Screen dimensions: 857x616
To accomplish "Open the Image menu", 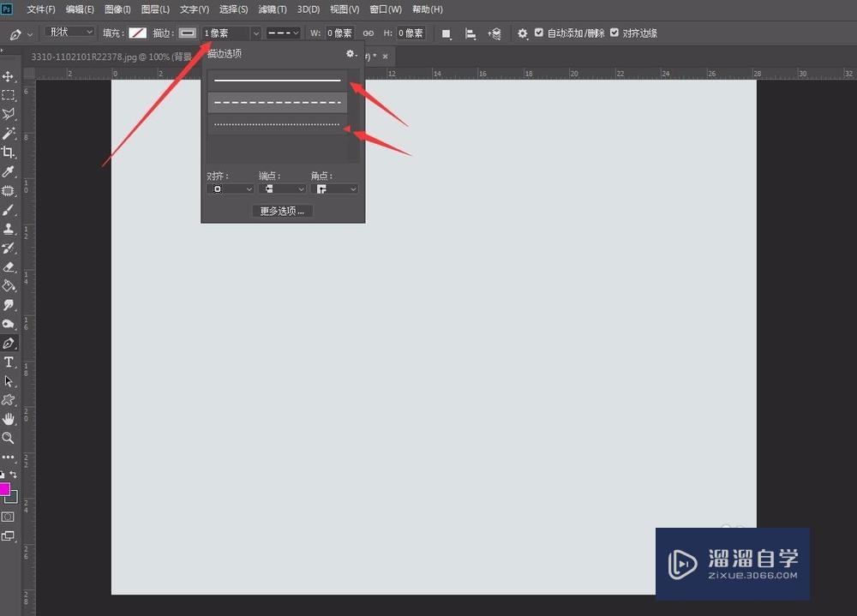I will (117, 9).
